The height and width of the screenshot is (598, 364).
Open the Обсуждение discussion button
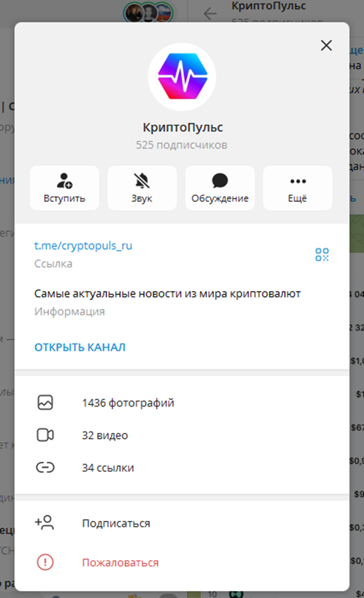click(x=220, y=187)
